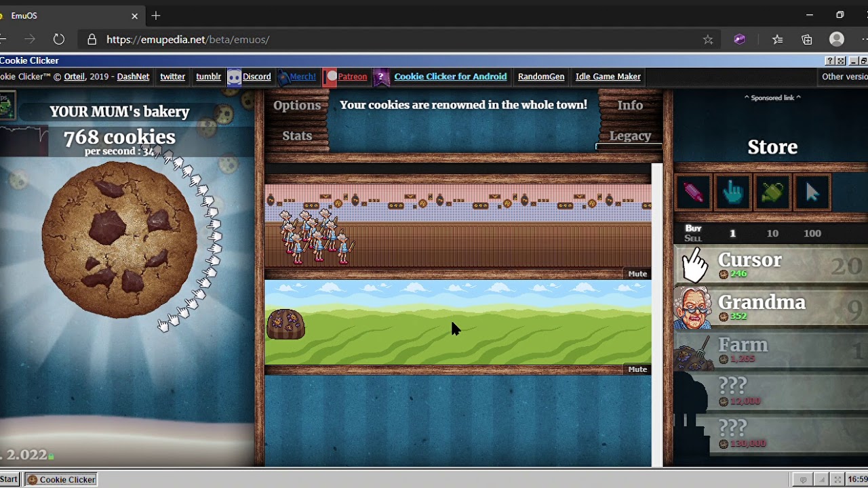
Task: Open browser collections
Action: [807, 39]
